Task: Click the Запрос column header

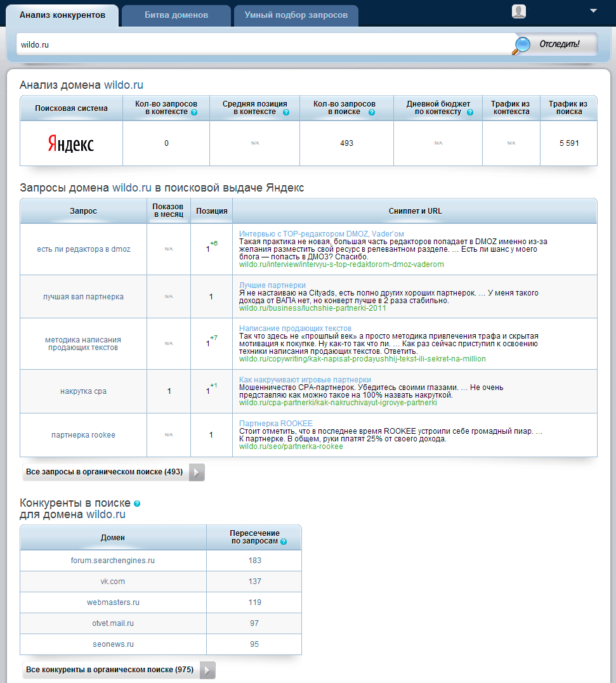Action: coord(83,211)
